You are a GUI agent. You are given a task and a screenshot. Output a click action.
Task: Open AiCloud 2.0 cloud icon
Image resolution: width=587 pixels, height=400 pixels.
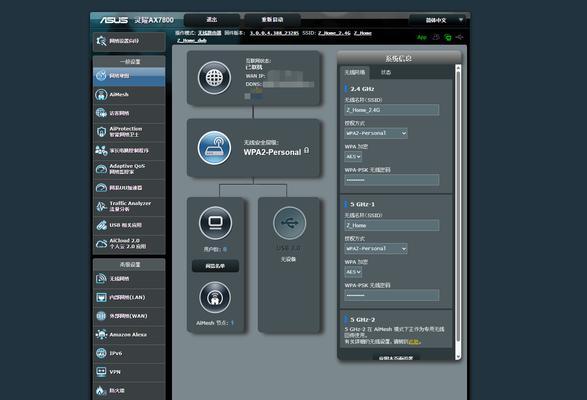click(x=101, y=244)
